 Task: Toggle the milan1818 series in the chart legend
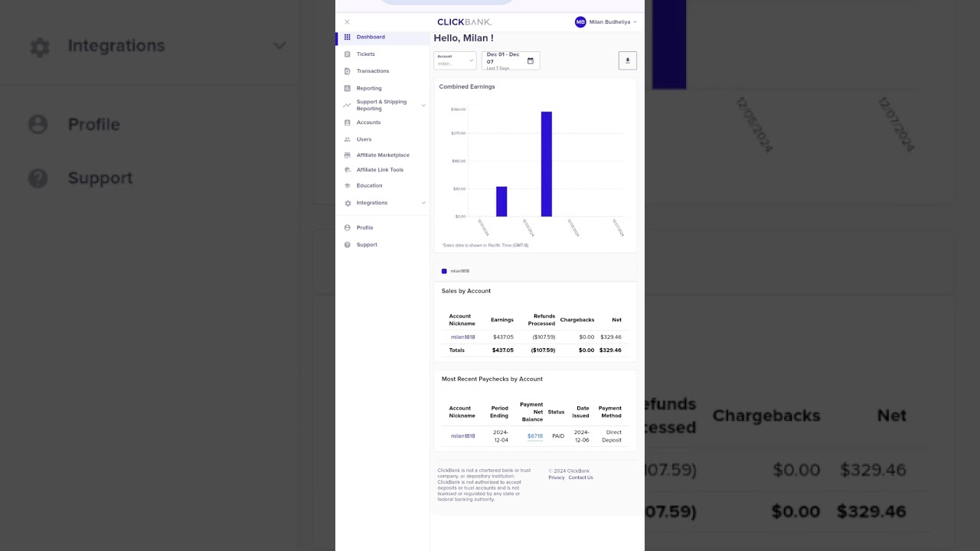[455, 271]
